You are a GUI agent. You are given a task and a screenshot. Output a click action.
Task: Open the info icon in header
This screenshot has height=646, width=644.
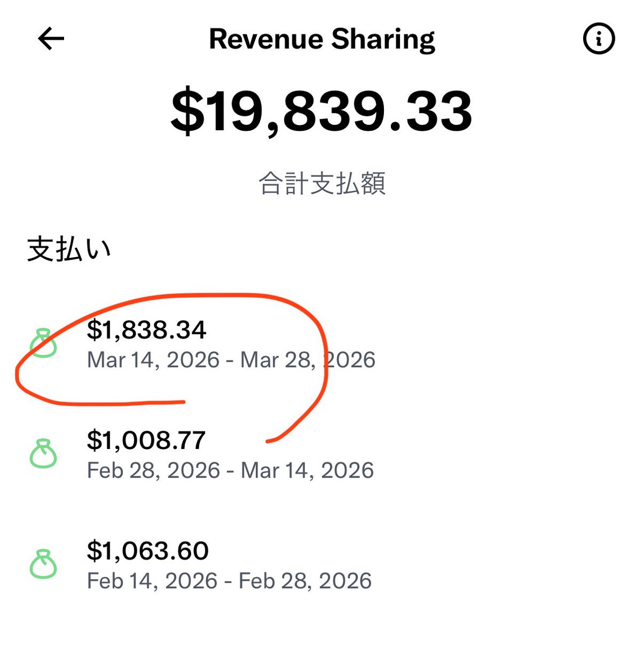[599, 39]
